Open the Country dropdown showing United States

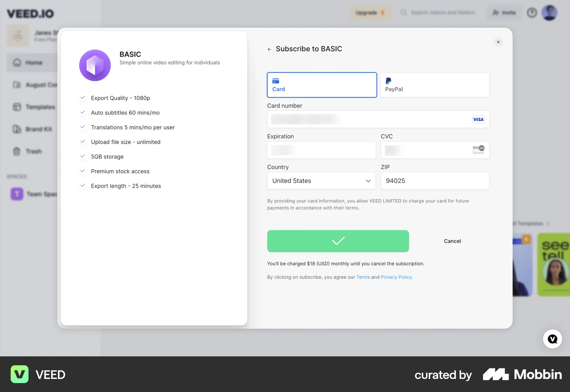(321, 181)
